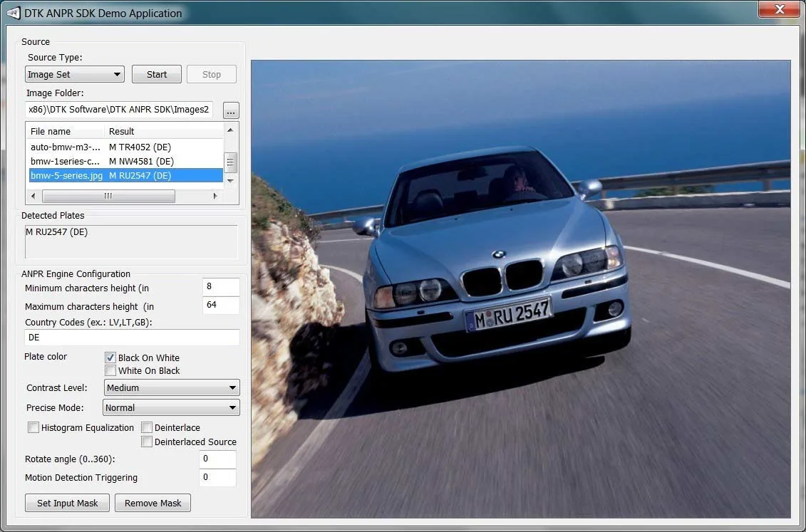Click the file list scroll down arrow
The height and width of the screenshot is (532, 806).
tap(230, 181)
